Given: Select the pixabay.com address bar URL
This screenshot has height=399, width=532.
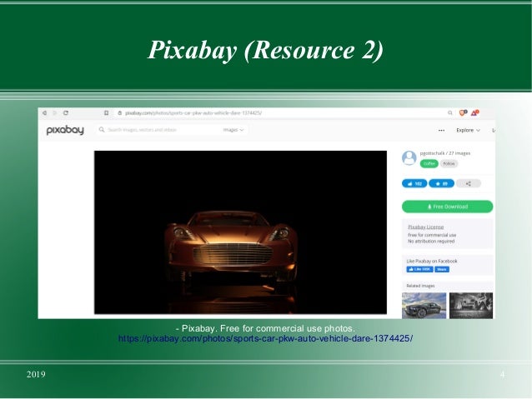Looking at the screenshot, I should [193, 113].
